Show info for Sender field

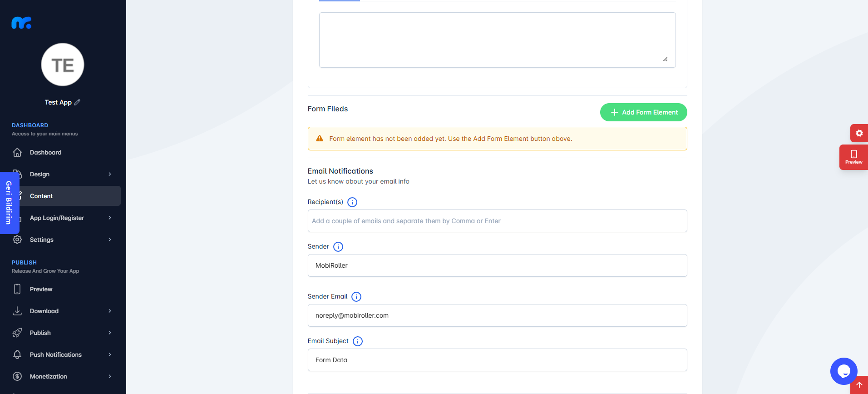[338, 247]
